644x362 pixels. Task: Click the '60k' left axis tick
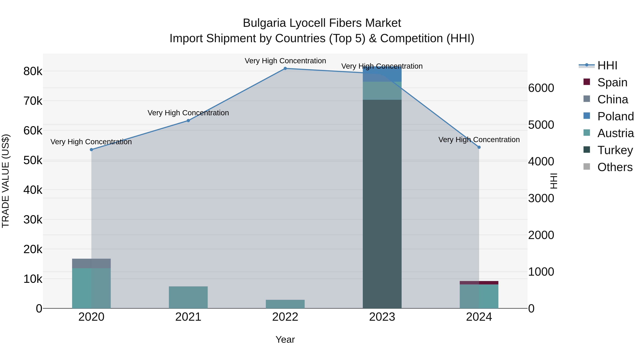pyautogui.click(x=33, y=131)
